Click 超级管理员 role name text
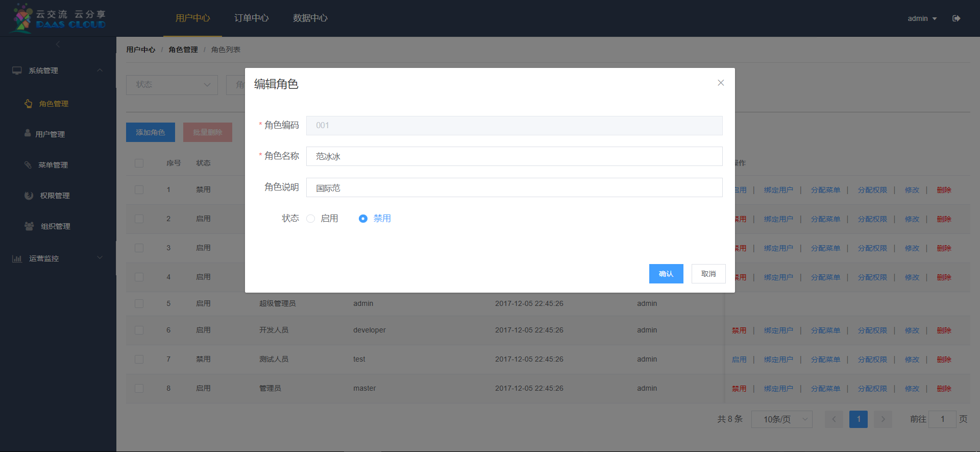The image size is (980, 452). [278, 303]
